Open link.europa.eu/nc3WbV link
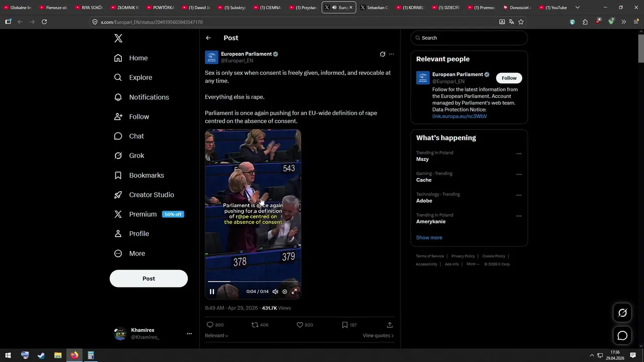This screenshot has width=644, height=362. [459, 116]
